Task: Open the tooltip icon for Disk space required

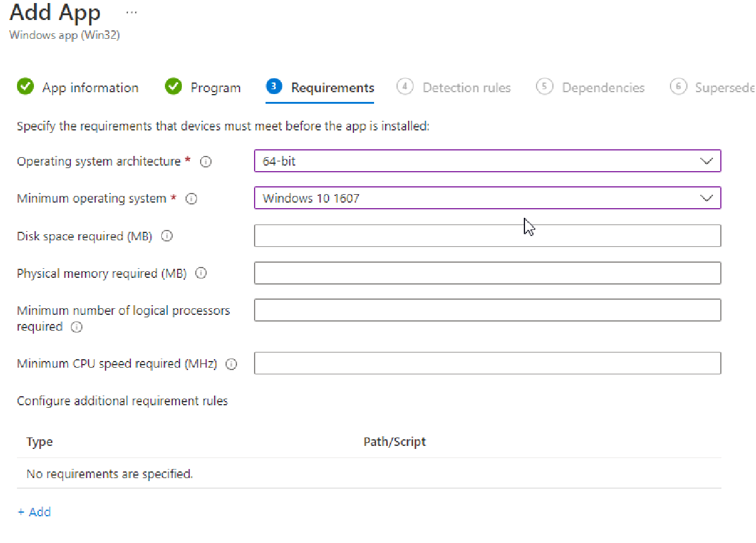Action: pos(167,236)
